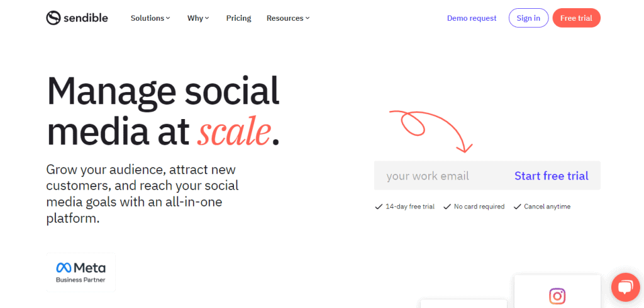Click the Free trial button
Viewport: 644px width, 308px height.
[x=576, y=18]
